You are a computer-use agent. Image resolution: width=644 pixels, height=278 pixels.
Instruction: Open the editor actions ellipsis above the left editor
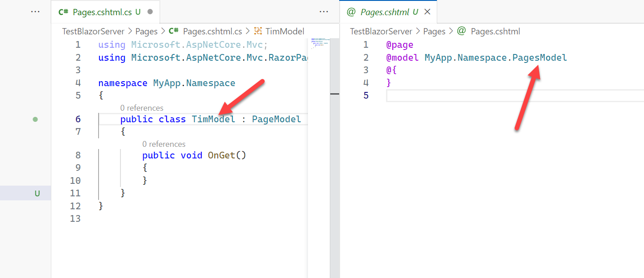[323, 11]
